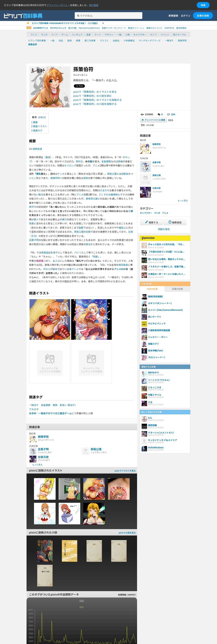The image size is (217, 644).
Task: Open the フィギュア category menu item
Action: pyautogui.click(x=77, y=34)
